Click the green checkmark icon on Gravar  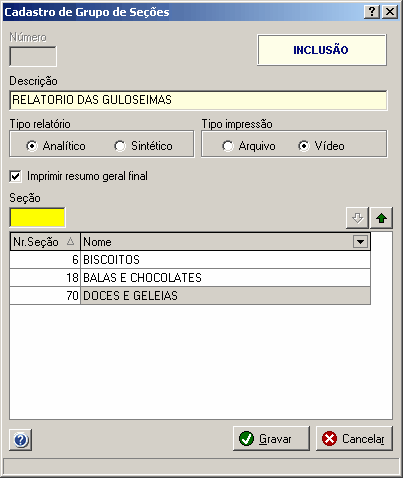[x=247, y=439]
